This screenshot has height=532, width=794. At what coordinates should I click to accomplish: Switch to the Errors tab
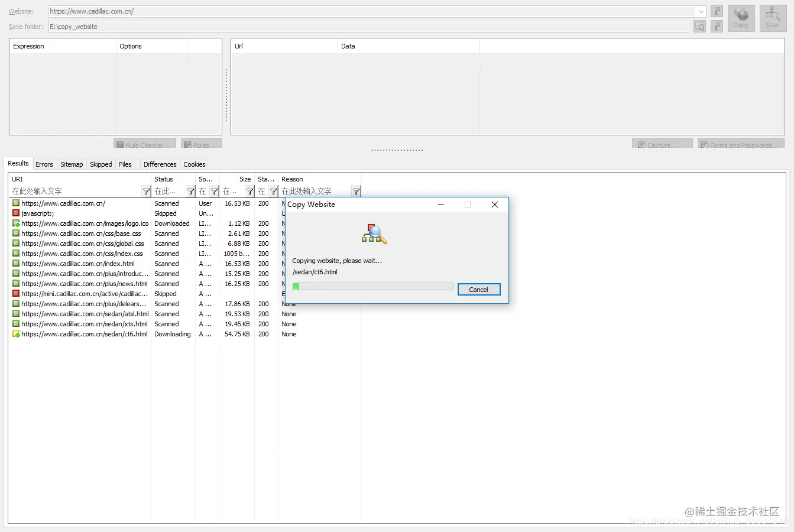tap(44, 164)
